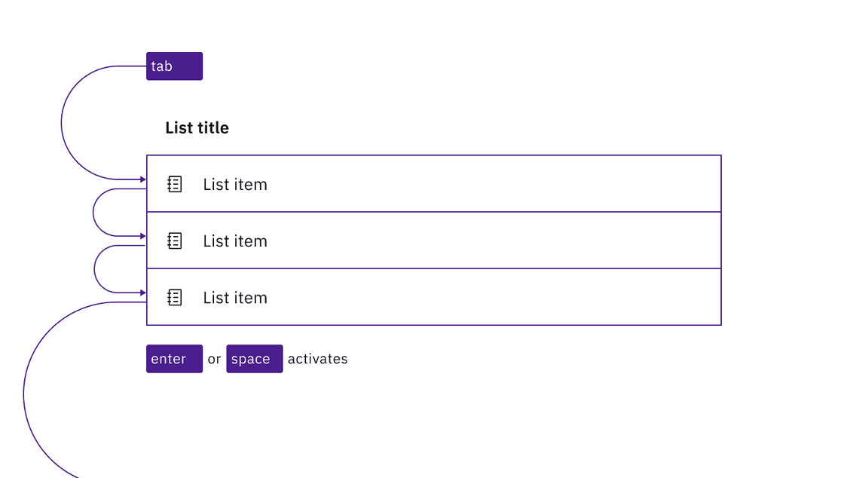
Task: Select the first "List item" text label
Action: tap(235, 185)
